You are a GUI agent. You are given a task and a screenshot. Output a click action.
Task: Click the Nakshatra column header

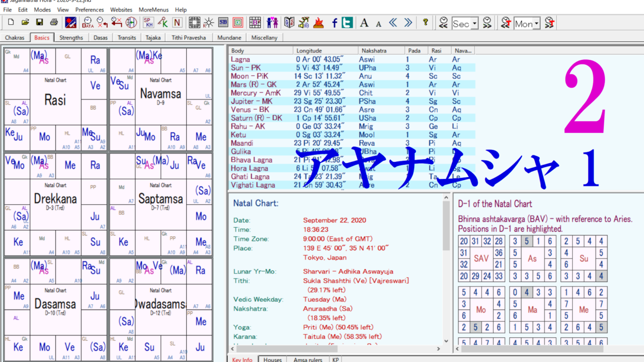[x=373, y=51]
